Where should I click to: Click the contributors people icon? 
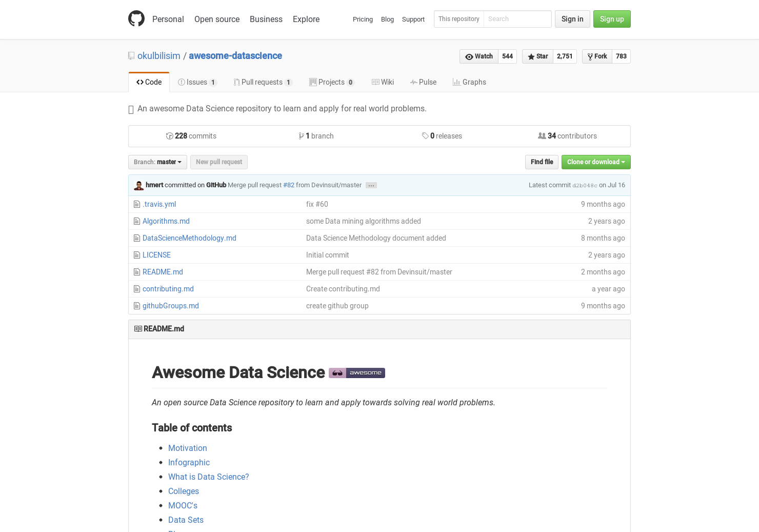pyautogui.click(x=542, y=135)
